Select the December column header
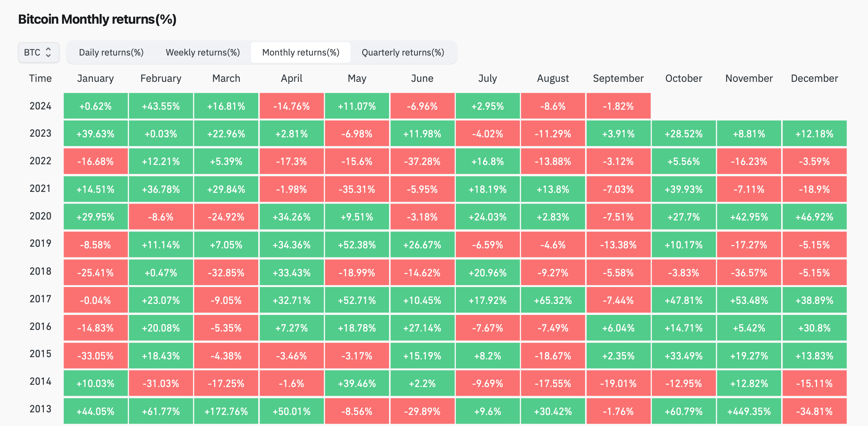 [x=814, y=79]
